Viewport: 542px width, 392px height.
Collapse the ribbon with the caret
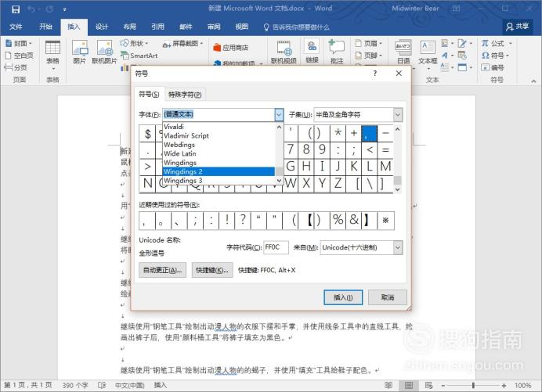533,81
